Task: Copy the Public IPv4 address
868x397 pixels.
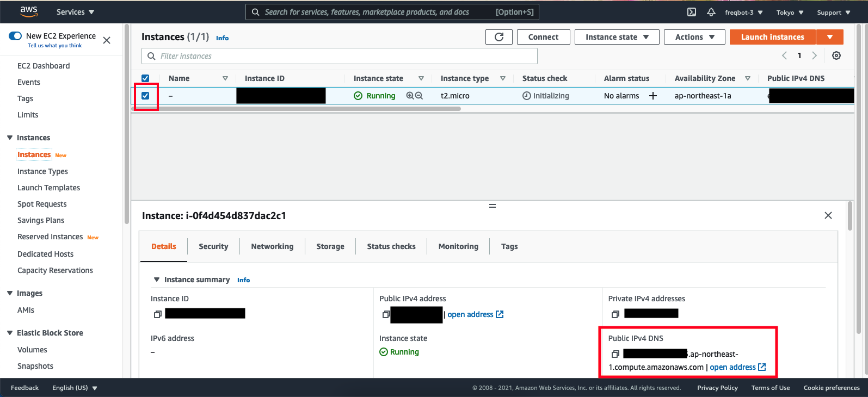Action: (386, 314)
